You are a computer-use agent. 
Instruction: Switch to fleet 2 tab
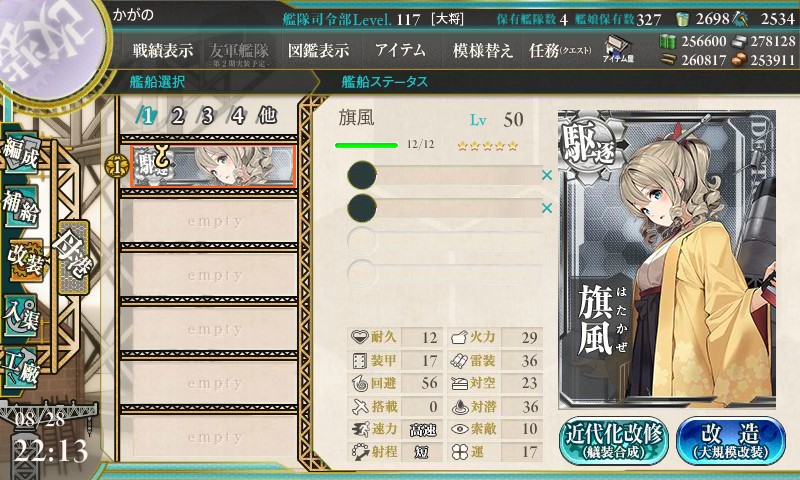click(177, 116)
